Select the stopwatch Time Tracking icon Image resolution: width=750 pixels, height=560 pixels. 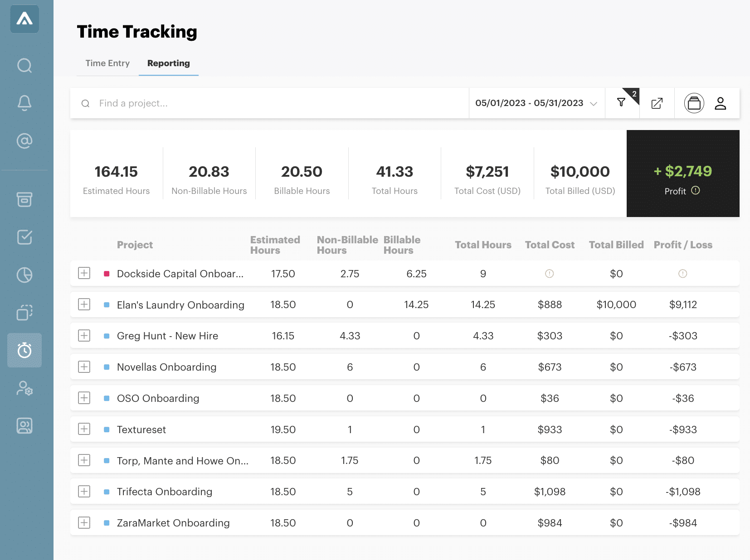coord(24,350)
